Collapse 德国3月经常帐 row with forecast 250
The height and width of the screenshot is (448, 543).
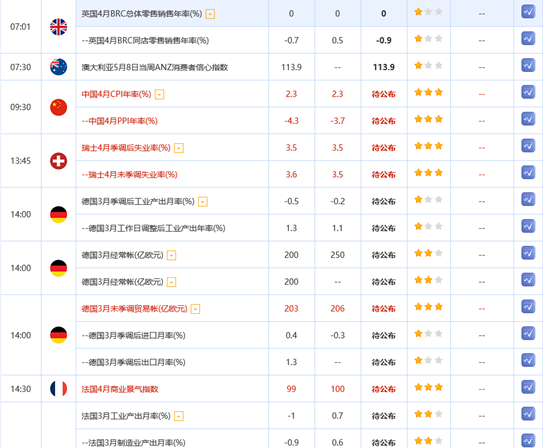tap(171, 256)
